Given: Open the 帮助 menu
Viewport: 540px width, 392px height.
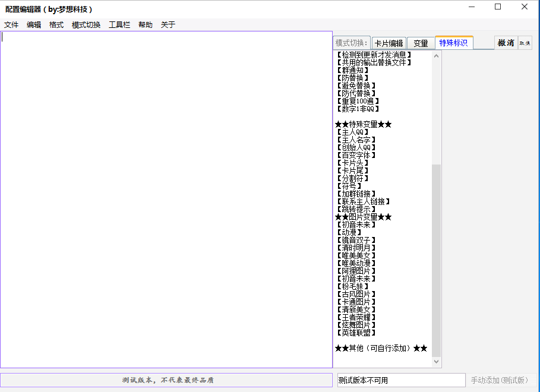Looking at the screenshot, I should click(x=146, y=24).
